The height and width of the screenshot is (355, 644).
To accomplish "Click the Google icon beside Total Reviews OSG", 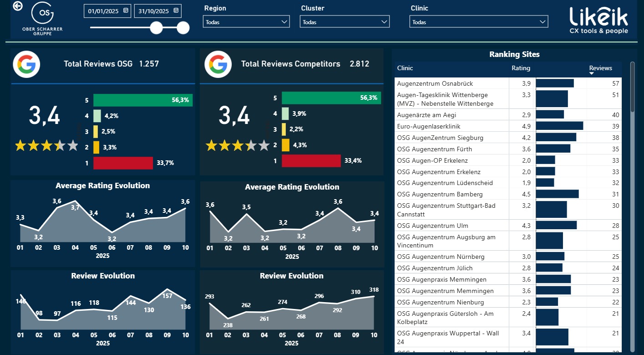I will click(x=26, y=64).
